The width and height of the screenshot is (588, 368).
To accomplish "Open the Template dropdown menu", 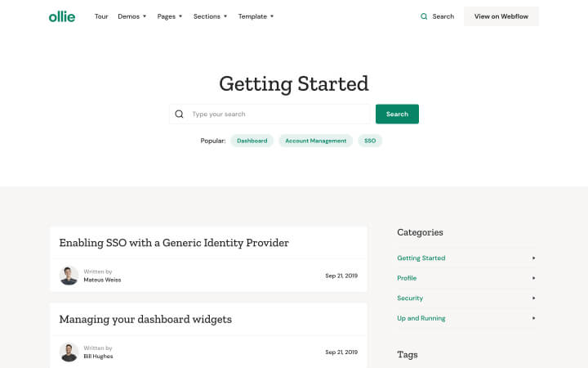I will (256, 16).
